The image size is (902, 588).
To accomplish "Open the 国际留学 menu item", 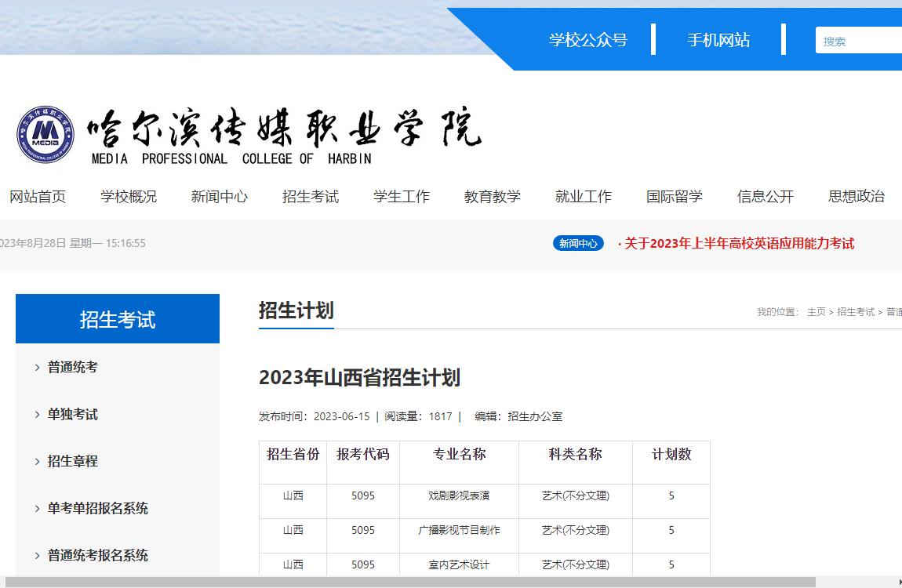I will (x=675, y=197).
